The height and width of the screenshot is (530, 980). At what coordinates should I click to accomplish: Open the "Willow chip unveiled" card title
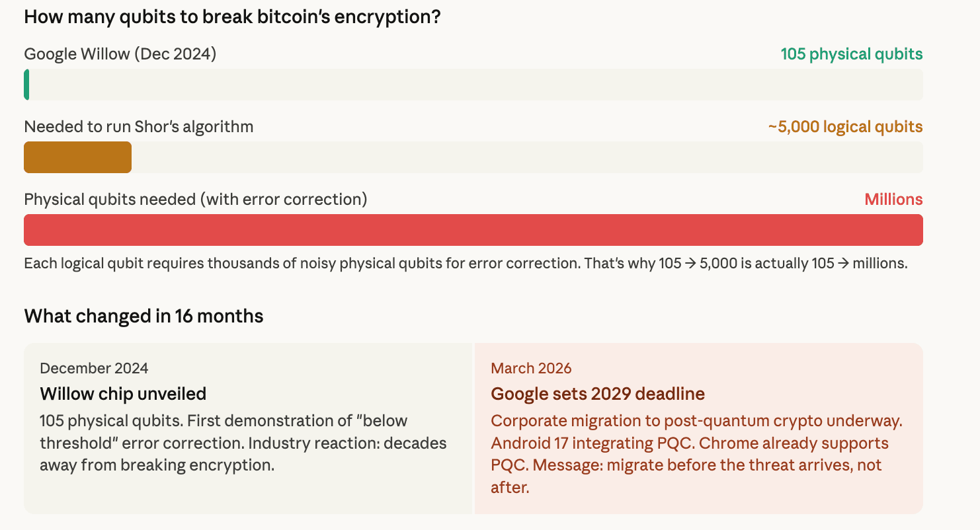click(x=123, y=395)
